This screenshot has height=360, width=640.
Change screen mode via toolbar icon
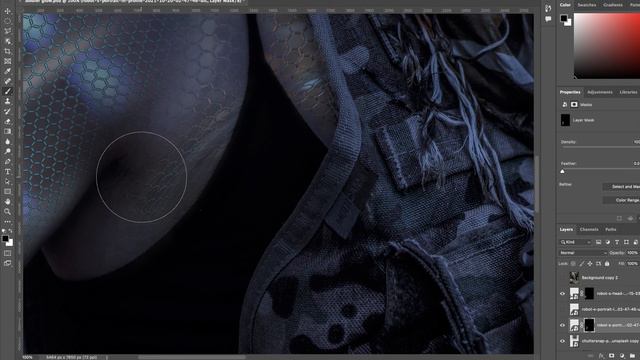coord(7,263)
